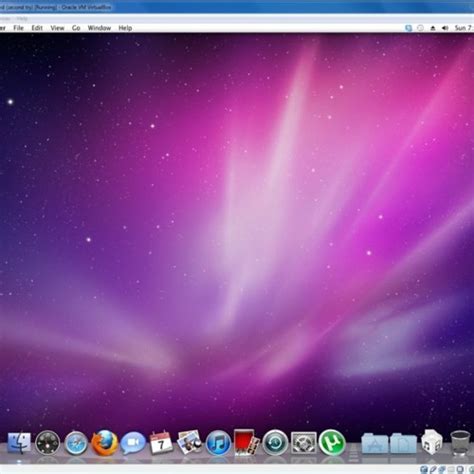Image resolution: width=474 pixels, height=474 pixels.
Task: Open Finder from the Dock
Action: point(19,443)
